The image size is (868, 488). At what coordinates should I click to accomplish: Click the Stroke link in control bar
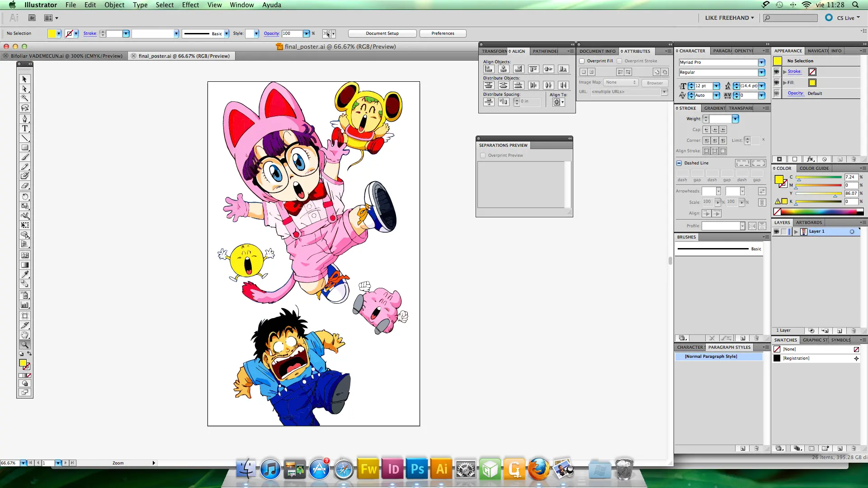coord(90,33)
